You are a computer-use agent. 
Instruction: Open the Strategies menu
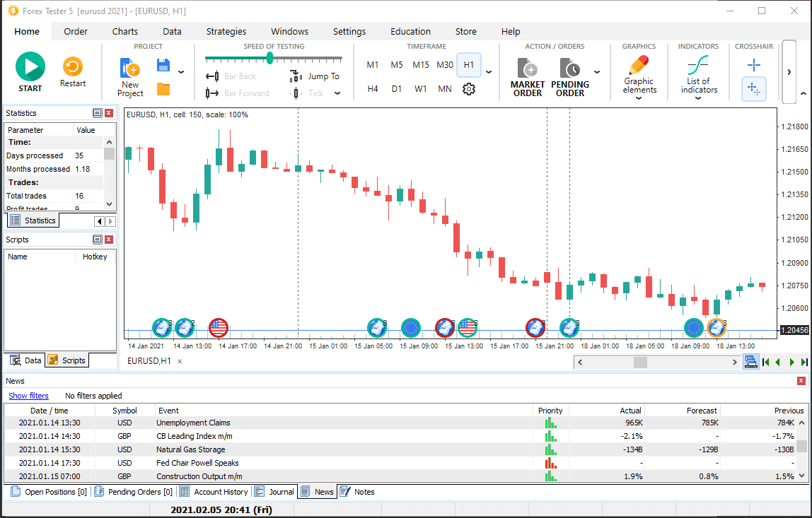(226, 31)
